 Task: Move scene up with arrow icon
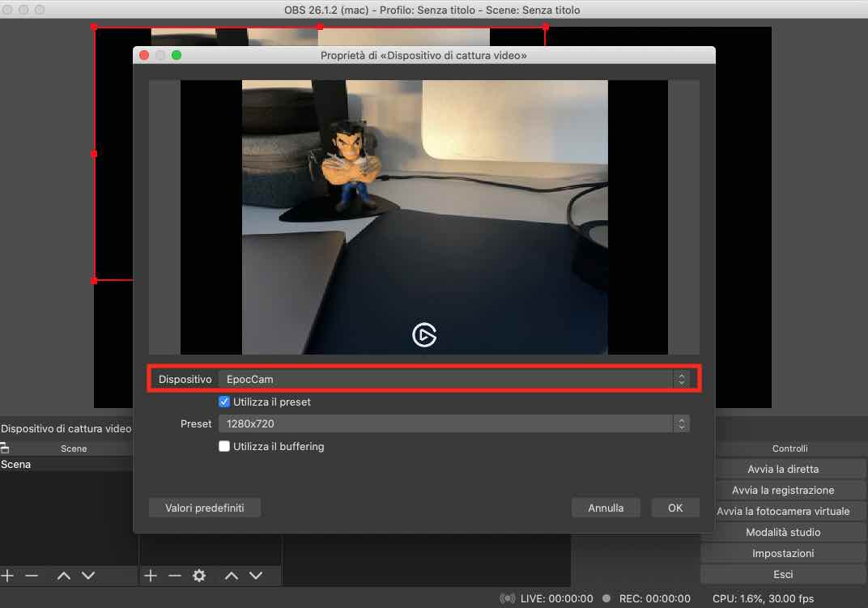(64, 576)
